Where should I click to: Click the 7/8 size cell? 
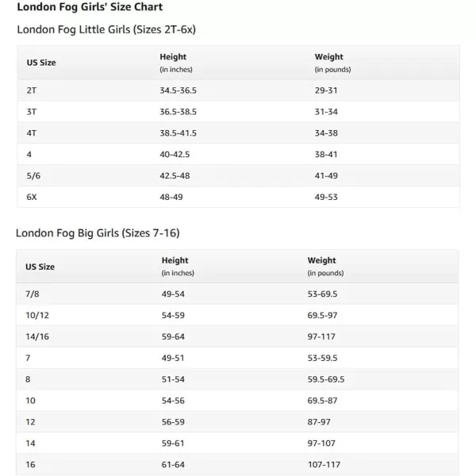coord(33,294)
